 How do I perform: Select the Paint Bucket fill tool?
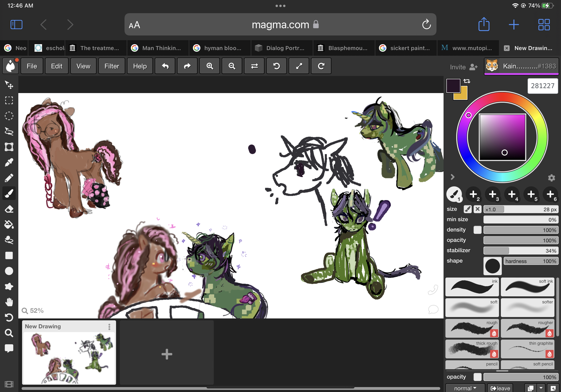[9, 224]
